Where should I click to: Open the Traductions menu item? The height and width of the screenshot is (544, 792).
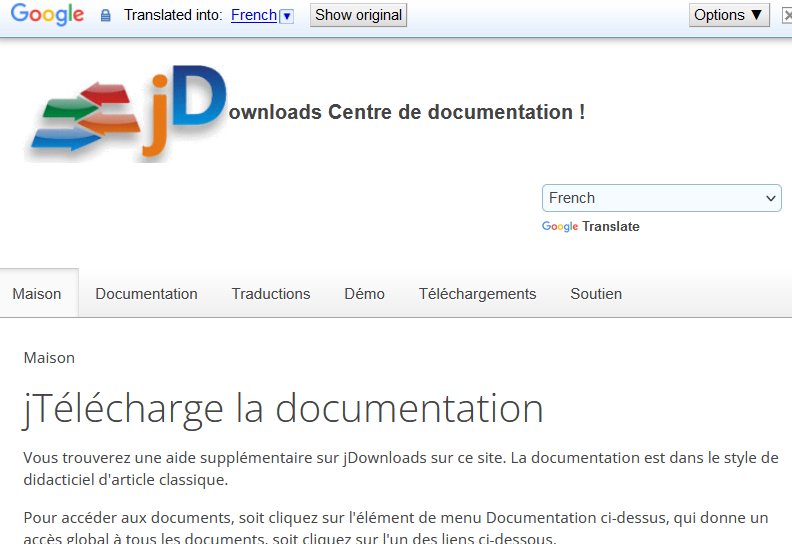[x=271, y=293]
